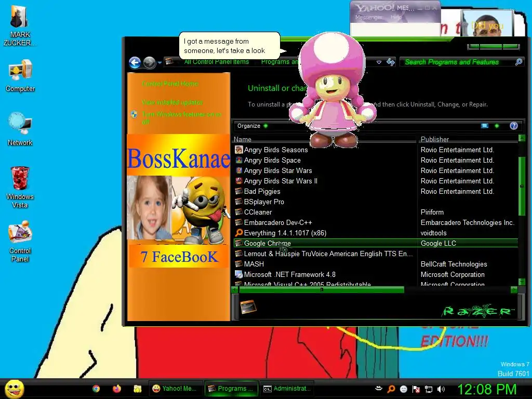Open the Control Panel desktop icon
This screenshot has width=532, height=399.
point(20,241)
